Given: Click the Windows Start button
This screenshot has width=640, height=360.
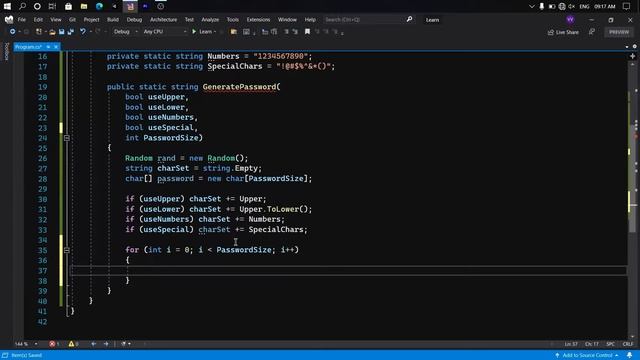Looking at the screenshot, I should [x=7, y=6].
